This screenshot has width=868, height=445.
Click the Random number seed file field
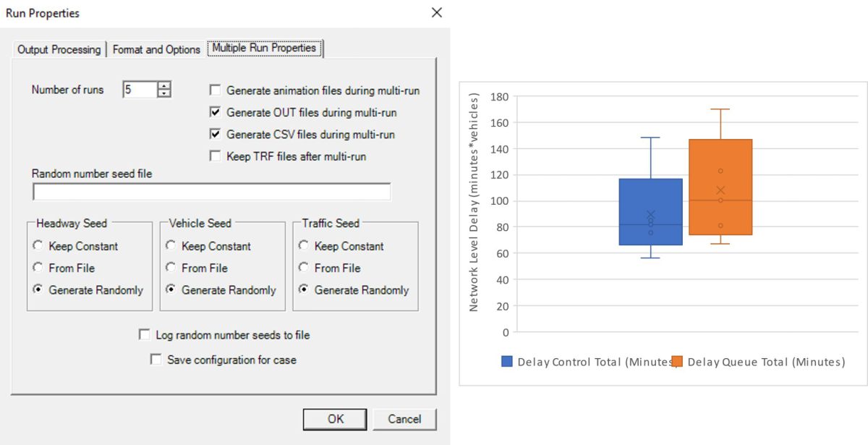pyautogui.click(x=211, y=192)
